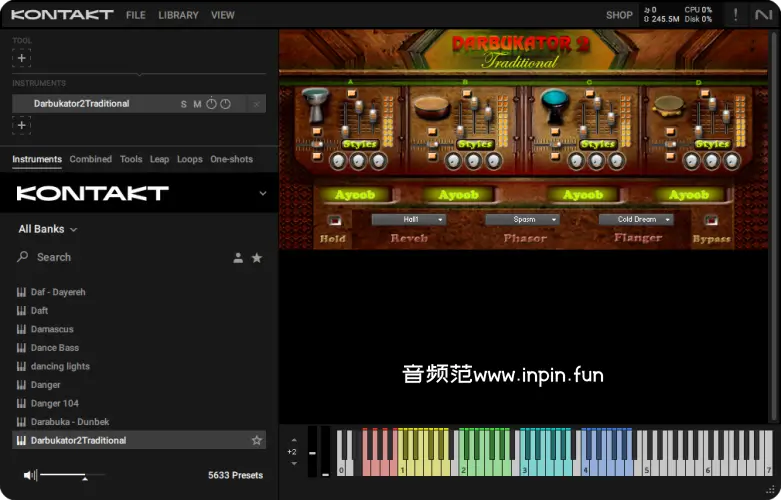Click first power icon beside mute button
Image resolution: width=781 pixels, height=500 pixels.
pos(212,104)
